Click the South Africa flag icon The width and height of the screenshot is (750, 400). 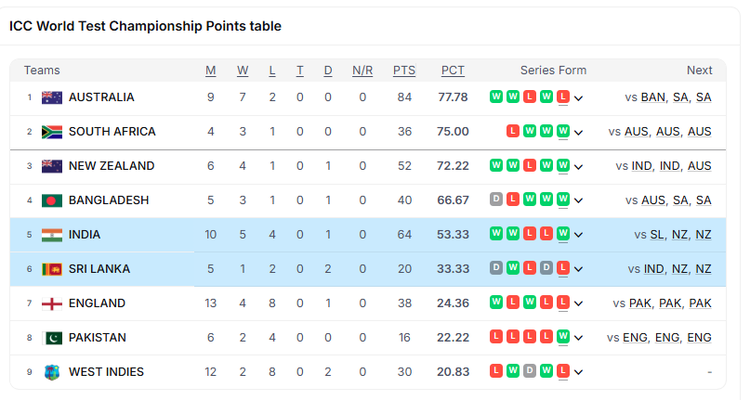pos(52,132)
